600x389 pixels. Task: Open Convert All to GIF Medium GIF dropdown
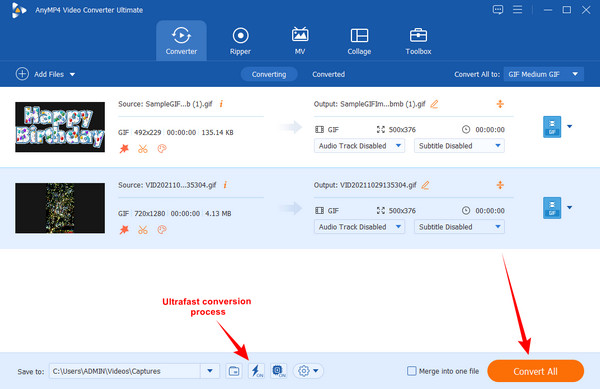543,74
